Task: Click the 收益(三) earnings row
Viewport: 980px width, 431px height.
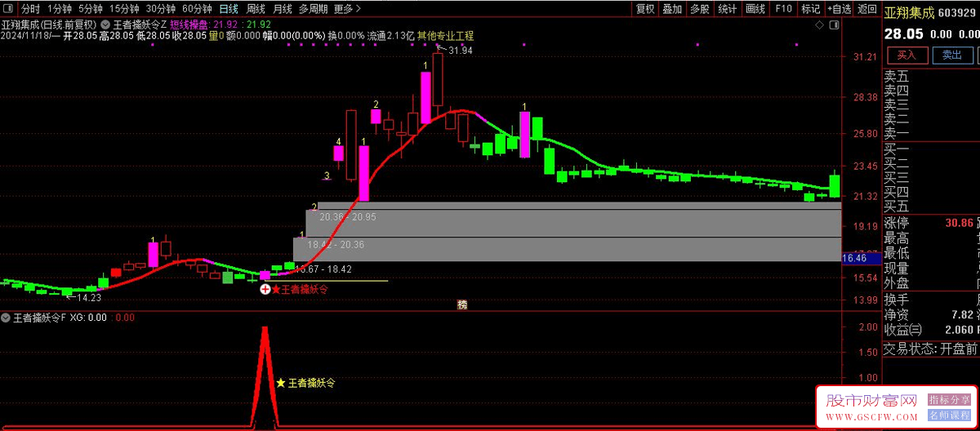Action: pyautogui.click(x=930, y=330)
